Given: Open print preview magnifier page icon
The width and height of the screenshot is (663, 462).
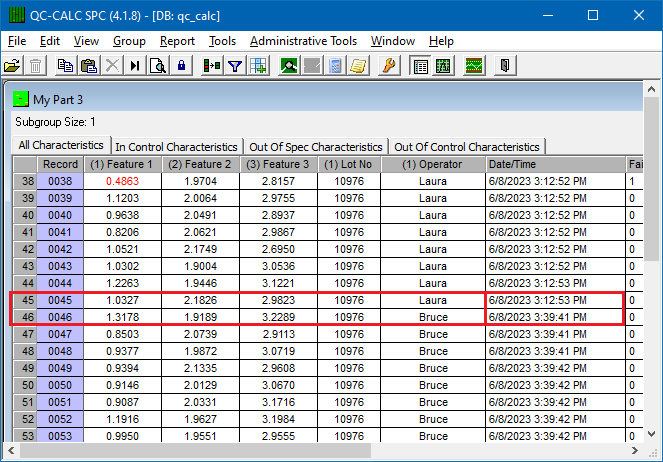Looking at the screenshot, I should (x=158, y=66).
